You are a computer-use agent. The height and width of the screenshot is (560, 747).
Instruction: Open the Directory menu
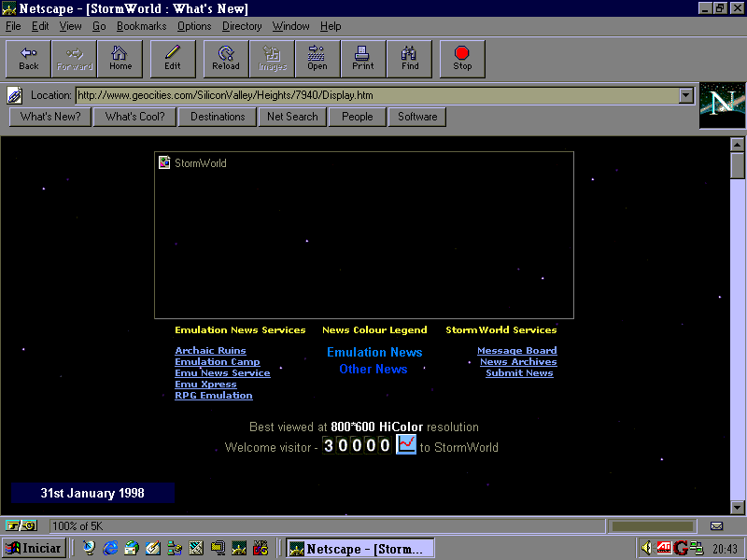242,26
